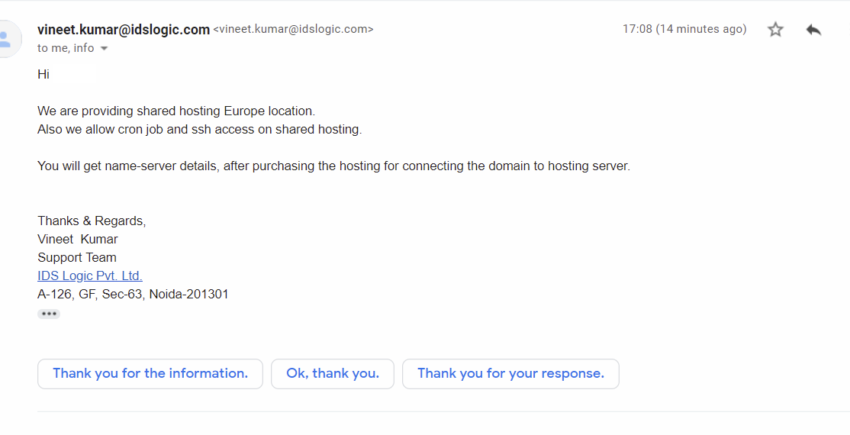The height and width of the screenshot is (435, 850).
Task: Click the reply arrow icon
Action: pyautogui.click(x=813, y=29)
